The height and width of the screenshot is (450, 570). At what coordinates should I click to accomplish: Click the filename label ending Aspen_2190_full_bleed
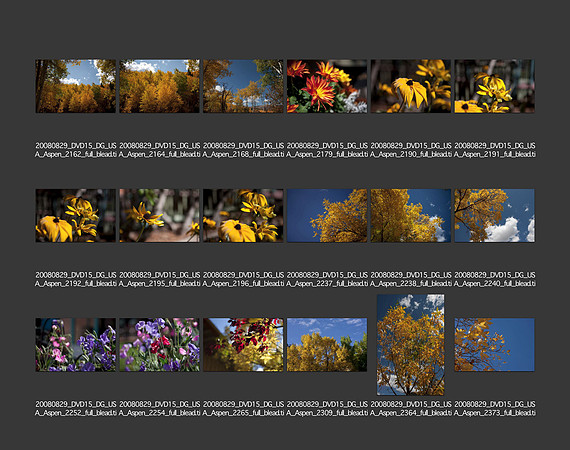point(411,150)
